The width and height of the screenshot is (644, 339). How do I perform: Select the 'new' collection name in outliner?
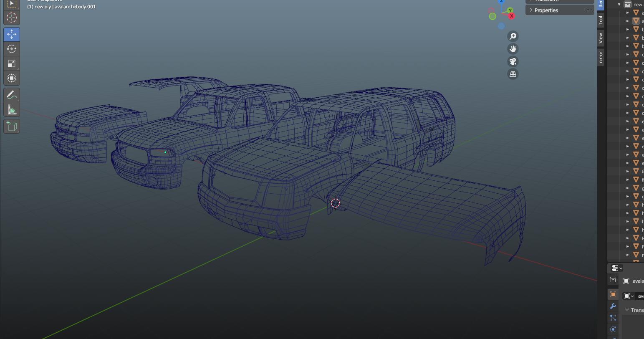639,5
